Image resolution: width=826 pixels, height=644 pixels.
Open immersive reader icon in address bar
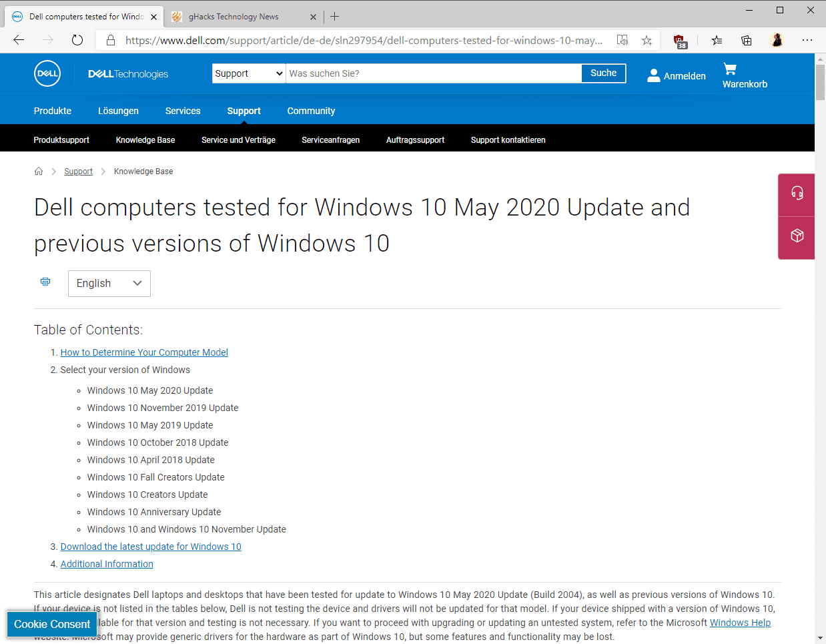(x=623, y=40)
